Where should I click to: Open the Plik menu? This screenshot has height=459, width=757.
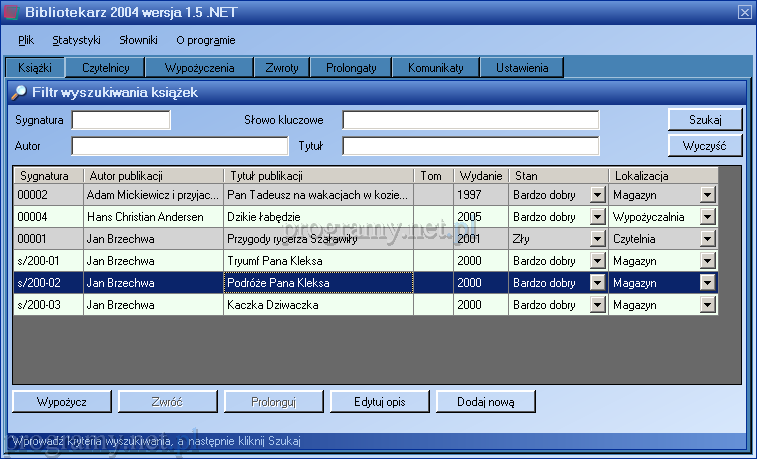click(26, 40)
